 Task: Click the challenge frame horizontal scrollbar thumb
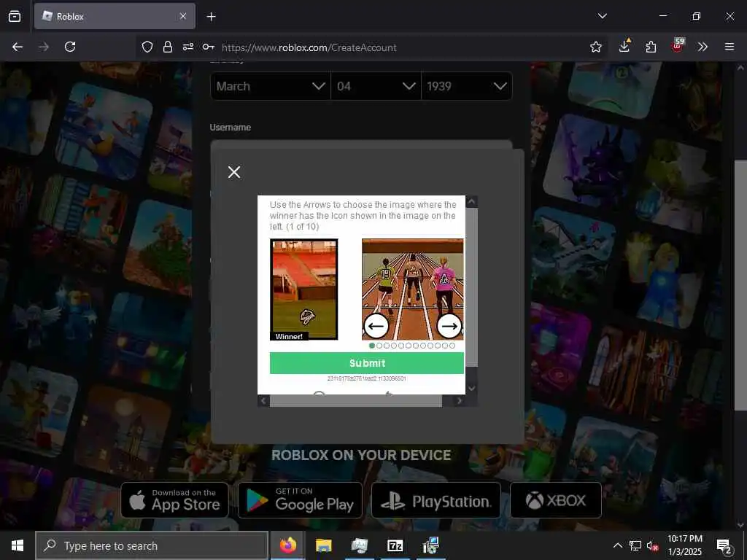click(x=356, y=401)
